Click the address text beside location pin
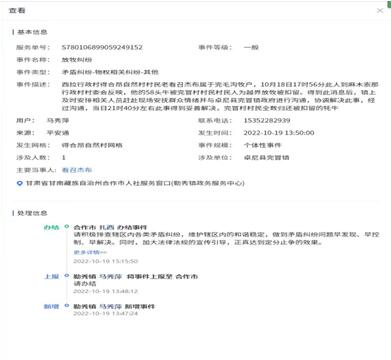Screen dimensions: 391x360 [x=135, y=183]
